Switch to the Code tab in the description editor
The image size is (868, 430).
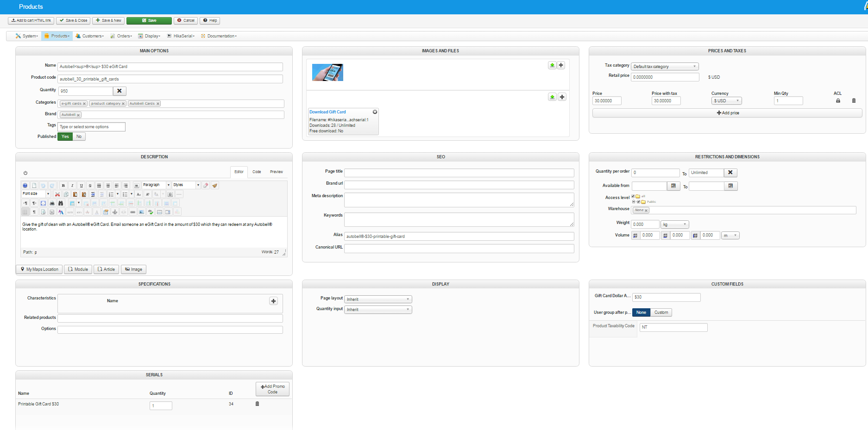pos(257,172)
